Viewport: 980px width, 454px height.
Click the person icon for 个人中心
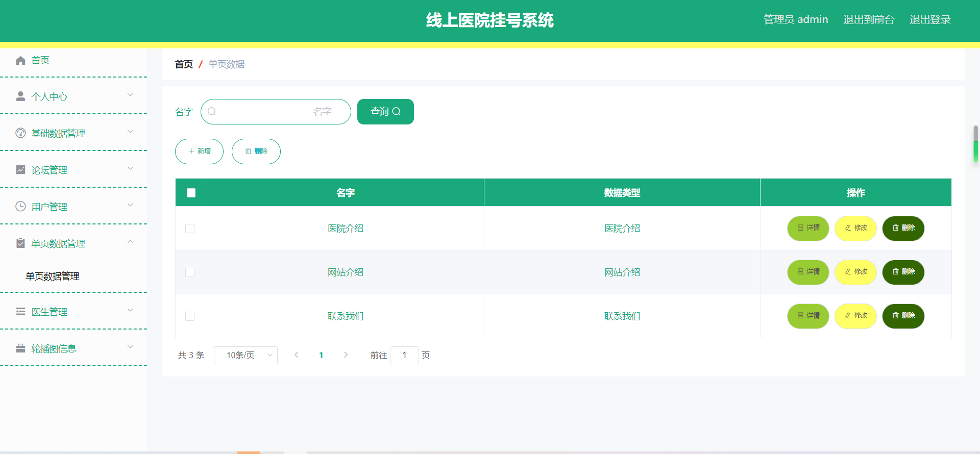(x=20, y=96)
